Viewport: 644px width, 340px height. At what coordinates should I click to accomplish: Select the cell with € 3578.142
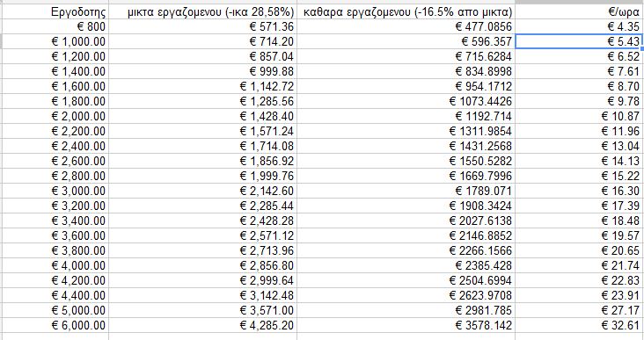tap(406, 326)
